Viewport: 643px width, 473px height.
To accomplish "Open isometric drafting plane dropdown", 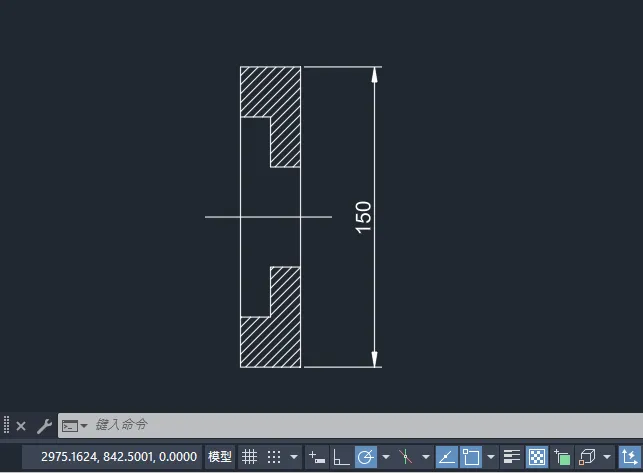I will 426,457.
